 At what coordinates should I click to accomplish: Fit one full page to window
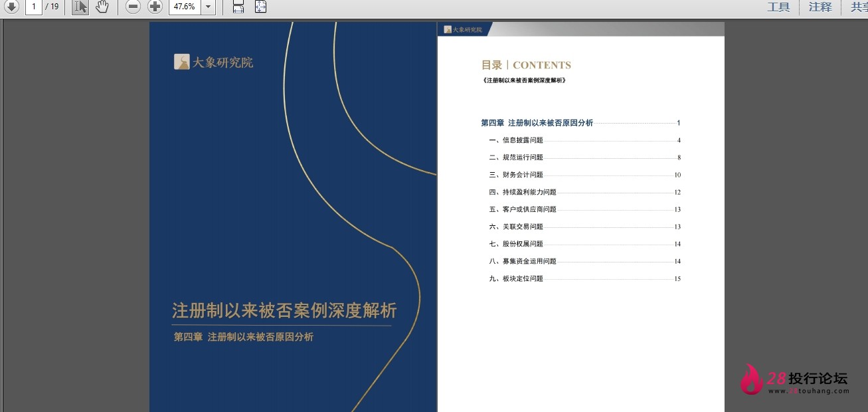coord(260,7)
